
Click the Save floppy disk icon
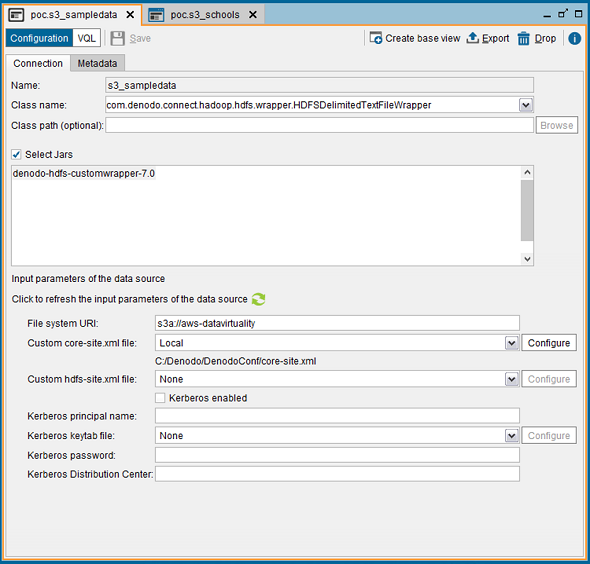tap(117, 38)
